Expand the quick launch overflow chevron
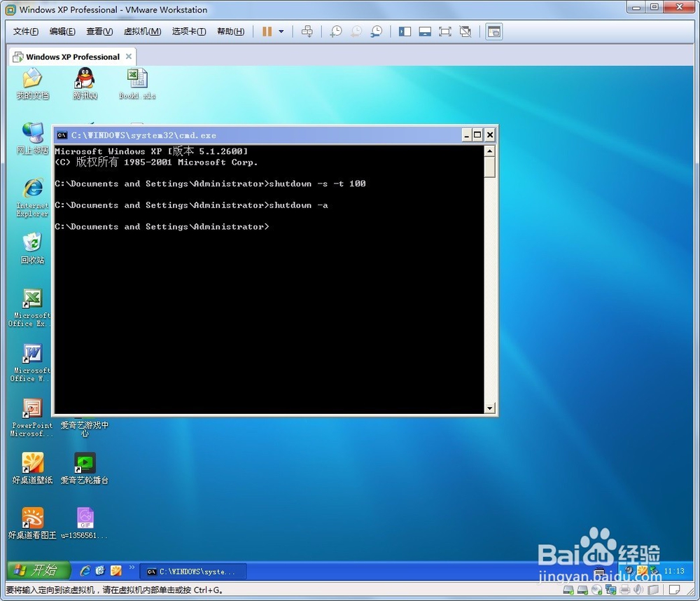The height and width of the screenshot is (601, 700). (x=132, y=567)
